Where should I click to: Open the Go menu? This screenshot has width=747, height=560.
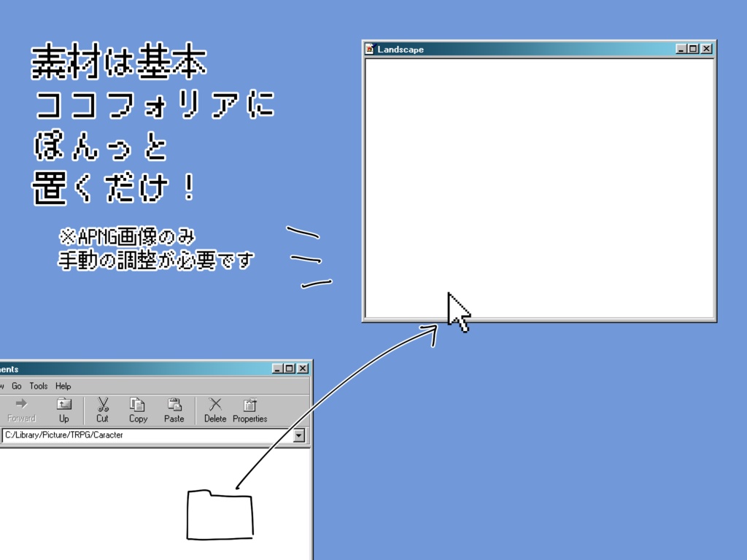pyautogui.click(x=17, y=386)
